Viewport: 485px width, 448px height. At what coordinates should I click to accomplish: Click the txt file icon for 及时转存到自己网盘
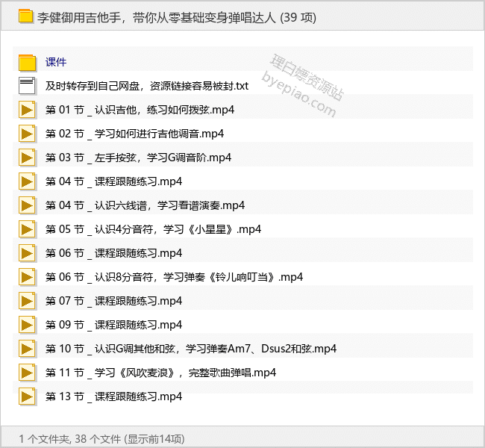(27, 86)
